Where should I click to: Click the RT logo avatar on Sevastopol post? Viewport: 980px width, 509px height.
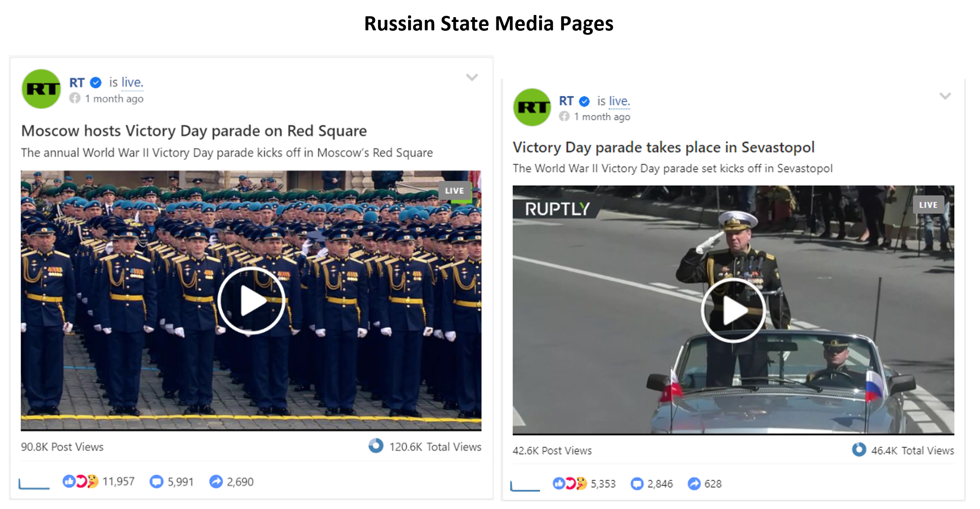pos(532,107)
